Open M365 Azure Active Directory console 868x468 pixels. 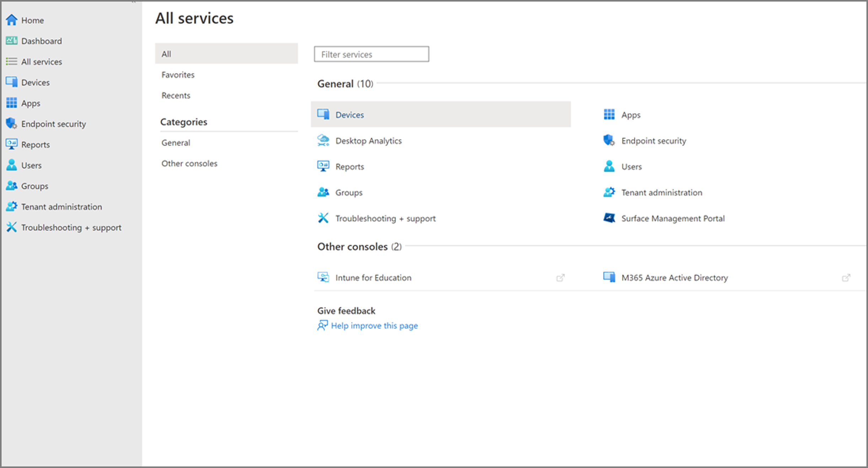674,278
